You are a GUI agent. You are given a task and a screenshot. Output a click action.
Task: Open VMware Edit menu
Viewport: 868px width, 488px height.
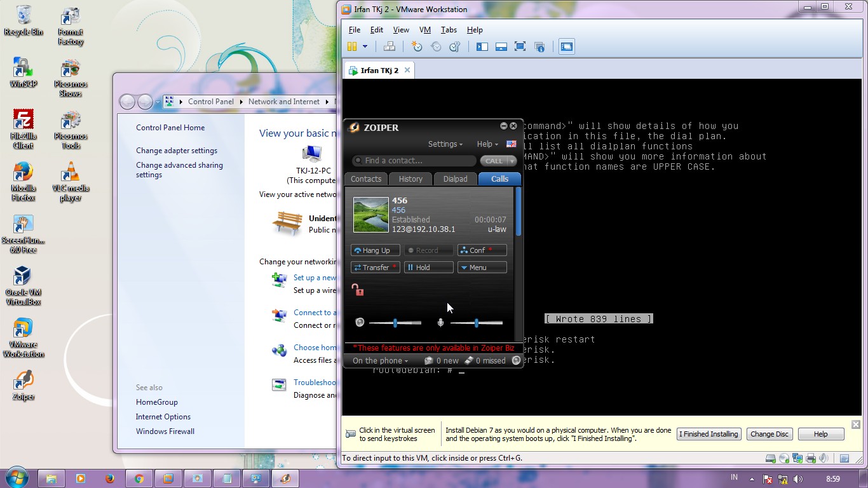click(x=377, y=30)
